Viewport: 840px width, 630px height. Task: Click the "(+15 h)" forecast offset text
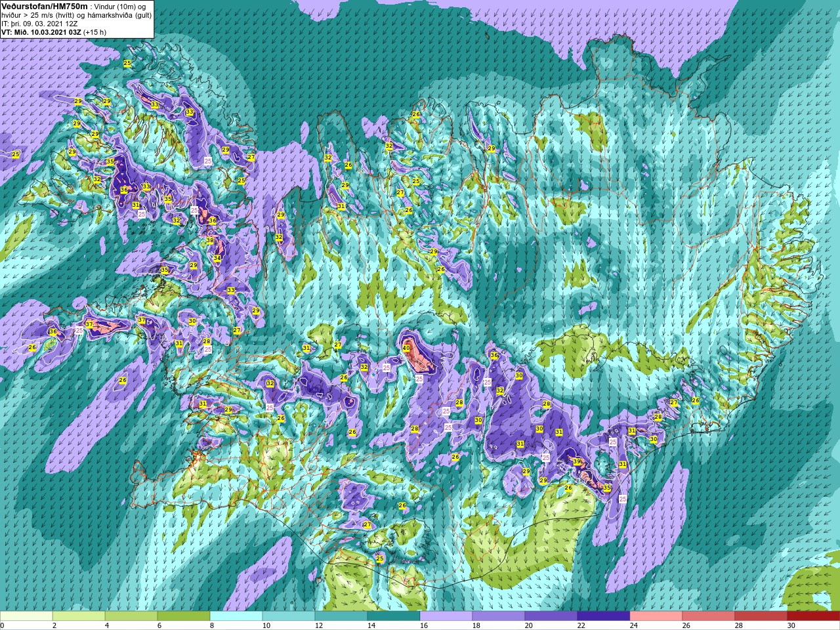pos(94,32)
